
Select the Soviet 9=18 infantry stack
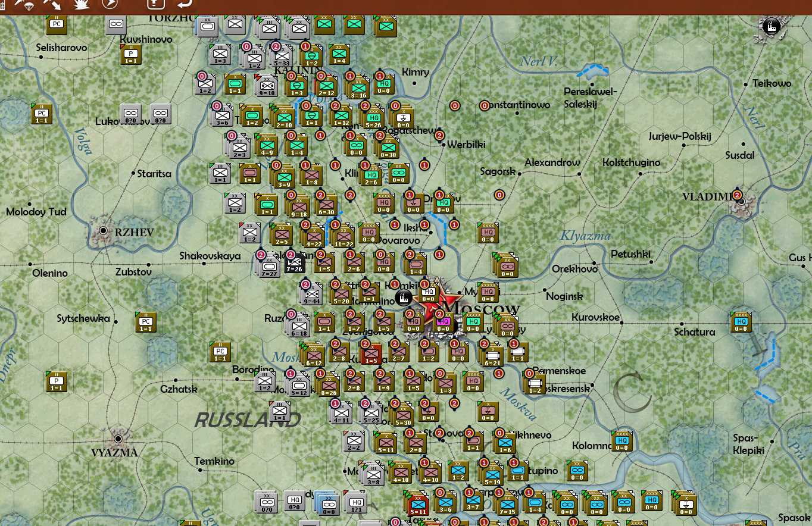[x=298, y=206]
